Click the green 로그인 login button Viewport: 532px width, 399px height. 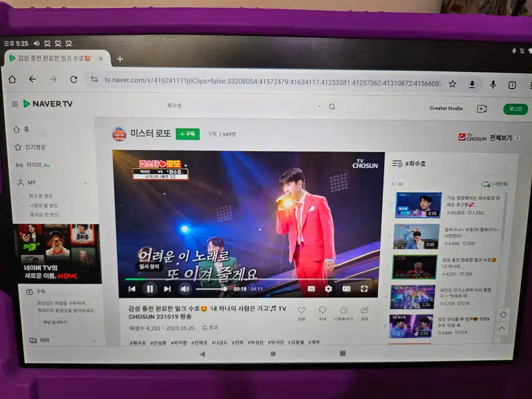[515, 109]
